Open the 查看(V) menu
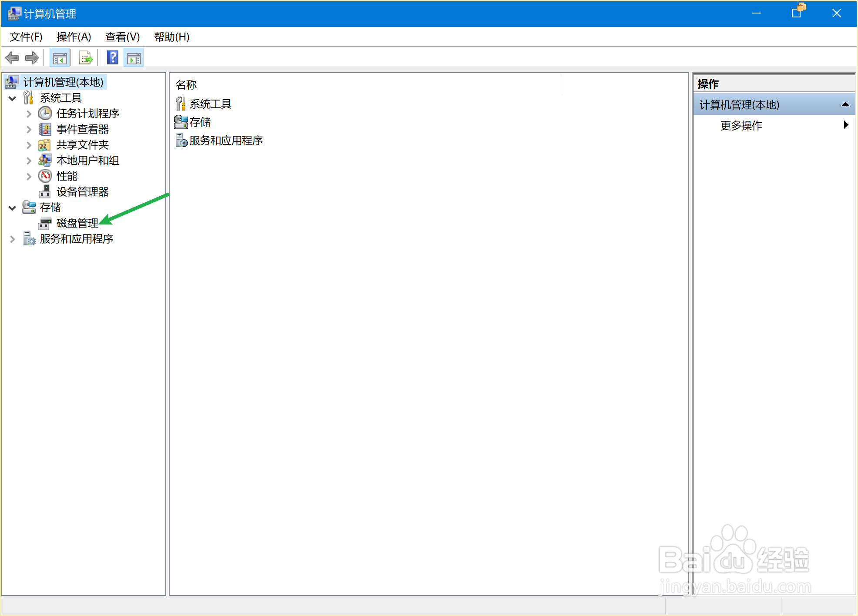 tap(122, 37)
